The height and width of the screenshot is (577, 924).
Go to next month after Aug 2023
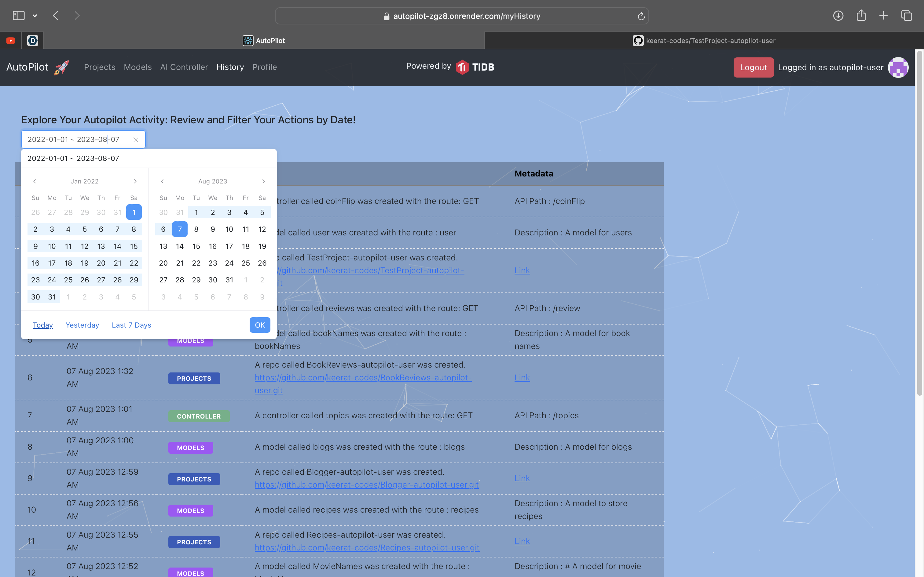[x=263, y=181]
